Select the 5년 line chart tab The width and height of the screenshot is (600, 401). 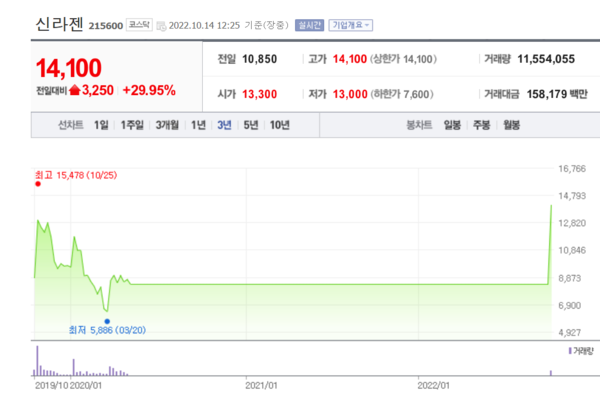(x=251, y=125)
